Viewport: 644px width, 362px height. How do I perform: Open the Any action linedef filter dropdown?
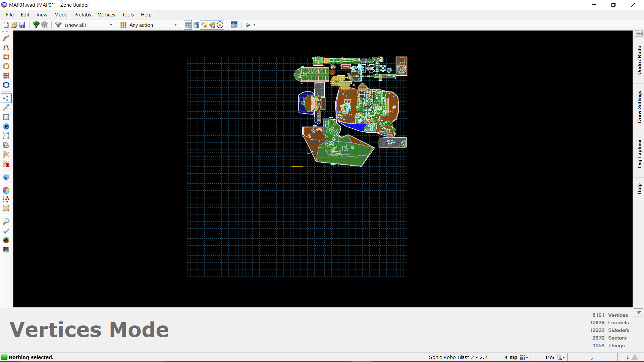click(x=153, y=25)
